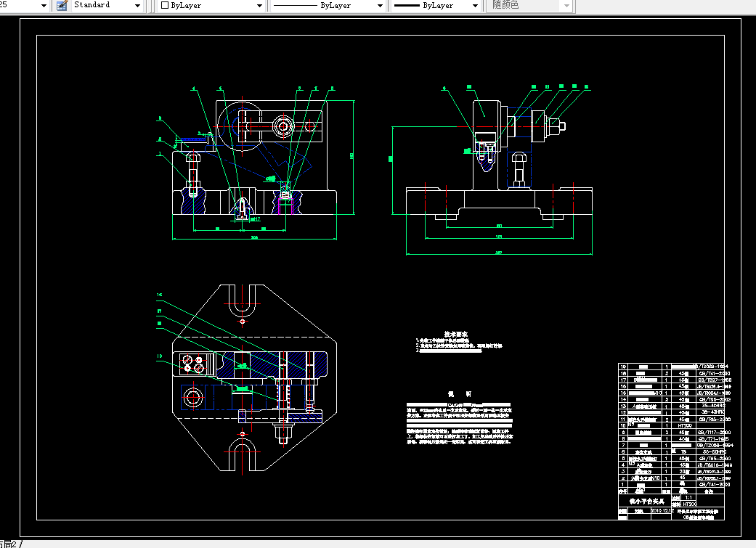Open the text style manager icon
The height and width of the screenshot is (548, 756).
click(x=62, y=5)
